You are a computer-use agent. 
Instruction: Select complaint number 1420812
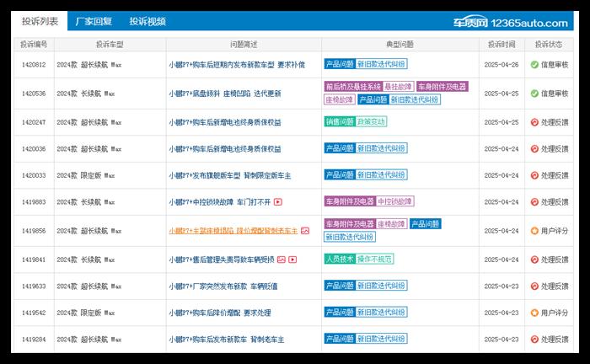coord(34,65)
